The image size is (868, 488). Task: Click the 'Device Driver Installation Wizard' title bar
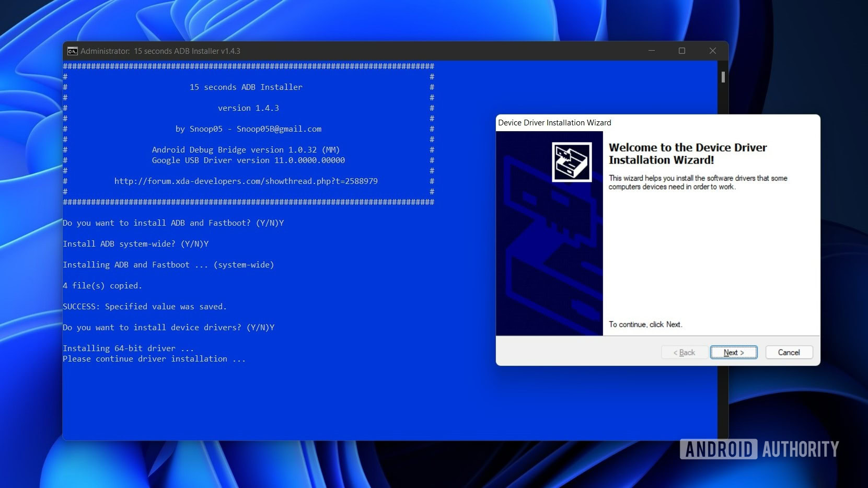tap(658, 123)
